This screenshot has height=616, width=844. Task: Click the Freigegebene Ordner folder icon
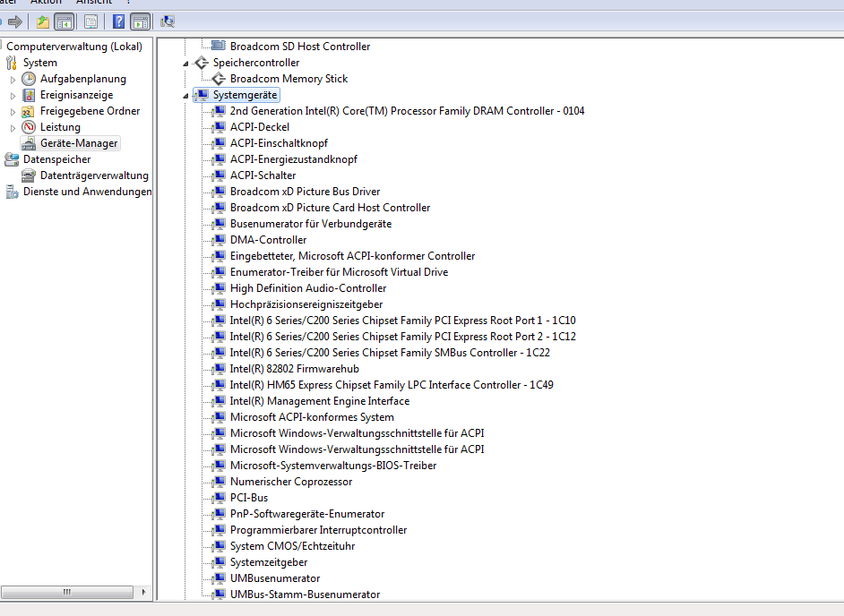(29, 111)
